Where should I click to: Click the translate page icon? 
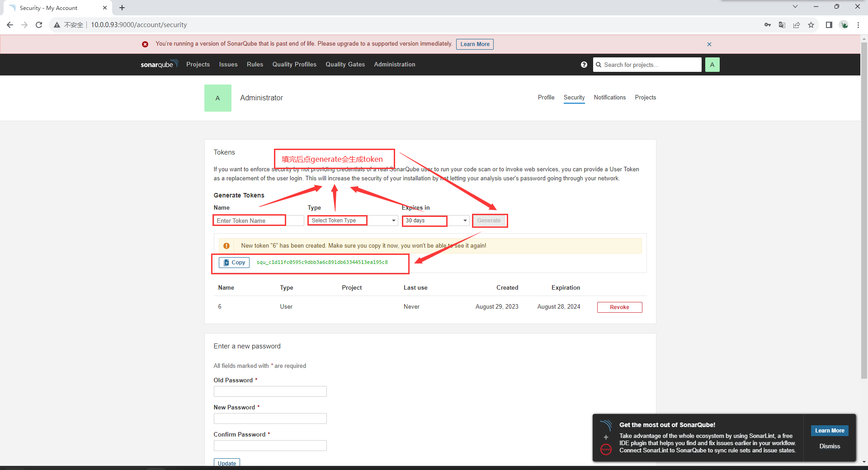coord(782,25)
